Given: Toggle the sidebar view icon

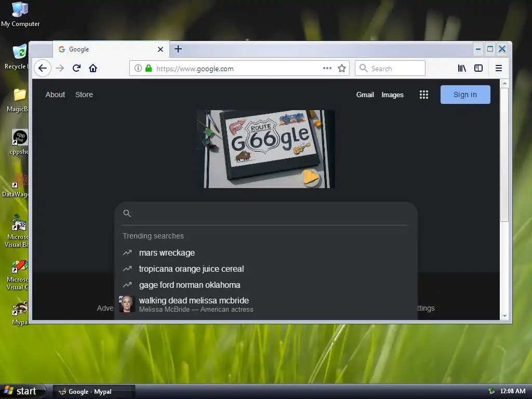Looking at the screenshot, I should click(x=478, y=68).
